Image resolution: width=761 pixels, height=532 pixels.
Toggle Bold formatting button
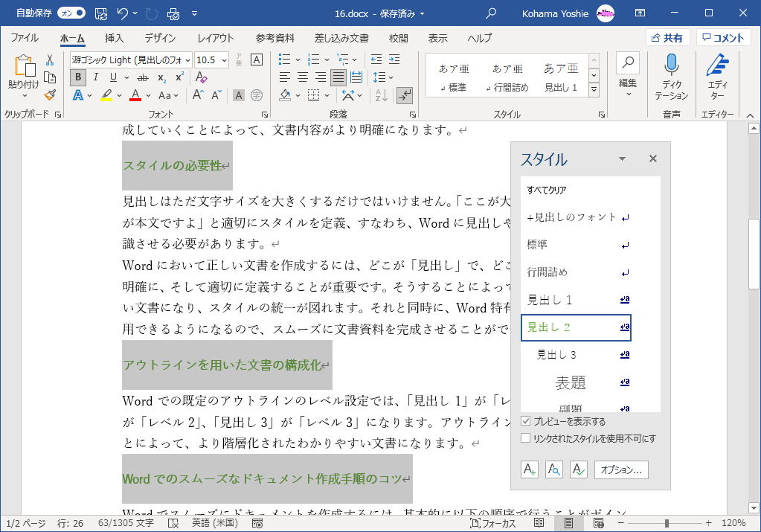78,77
